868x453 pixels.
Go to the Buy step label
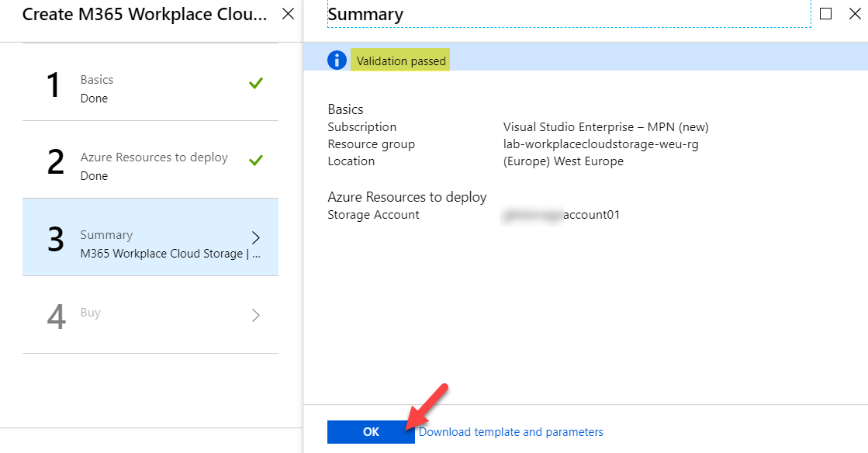[x=91, y=313]
